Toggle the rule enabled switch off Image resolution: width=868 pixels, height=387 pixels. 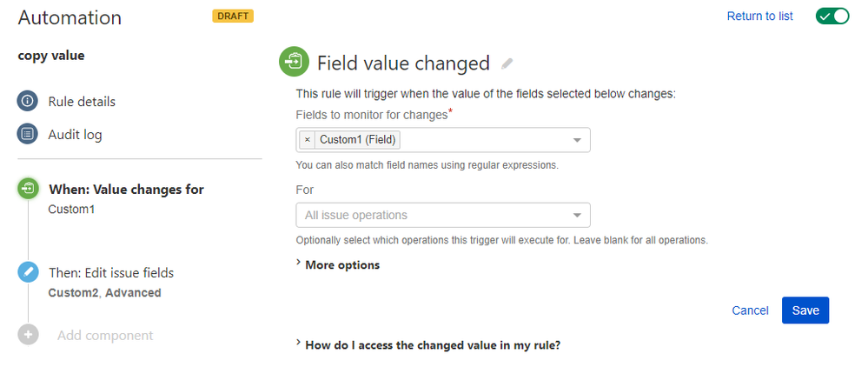[832, 16]
